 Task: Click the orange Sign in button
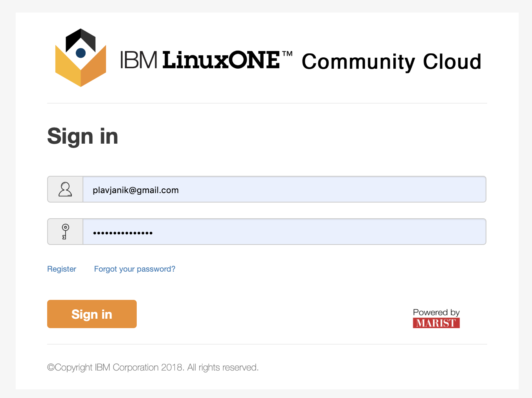click(x=92, y=314)
